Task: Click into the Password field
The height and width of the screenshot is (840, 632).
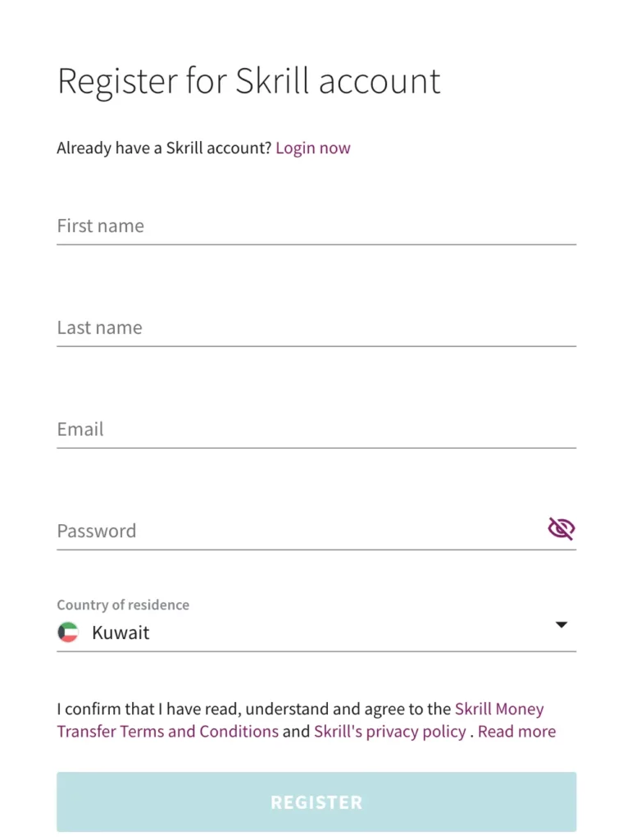Action: [x=295, y=531]
